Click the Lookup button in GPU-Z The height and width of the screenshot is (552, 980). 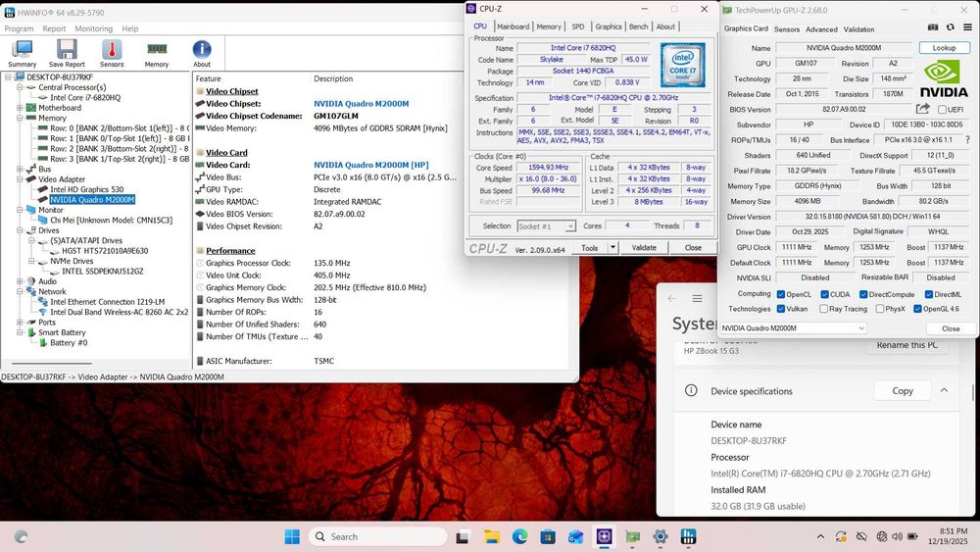tap(944, 47)
